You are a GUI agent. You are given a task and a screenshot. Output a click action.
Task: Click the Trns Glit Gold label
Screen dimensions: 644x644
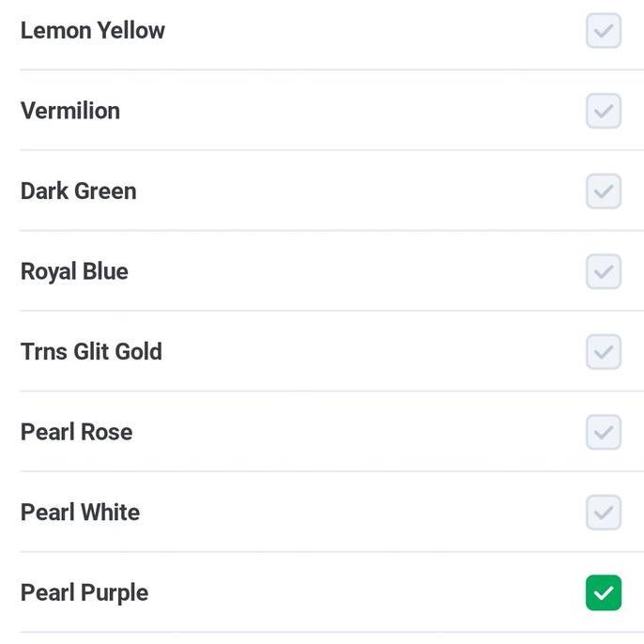click(x=91, y=352)
